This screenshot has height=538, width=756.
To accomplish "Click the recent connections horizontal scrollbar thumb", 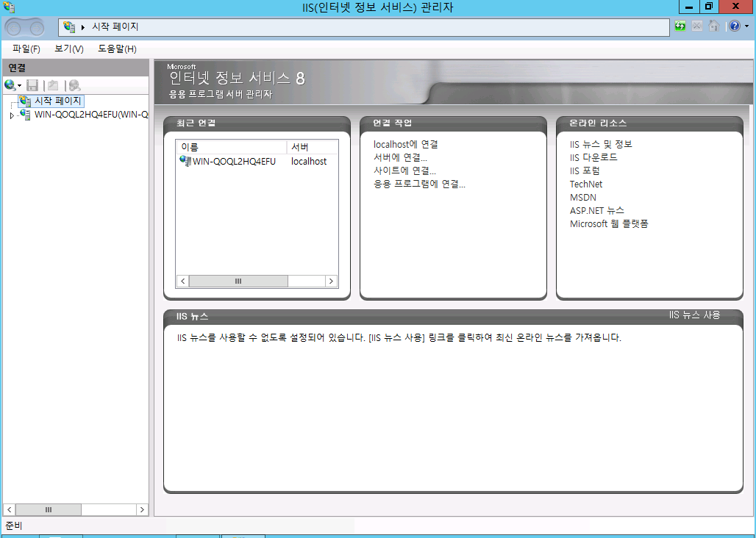I will tap(238, 281).
